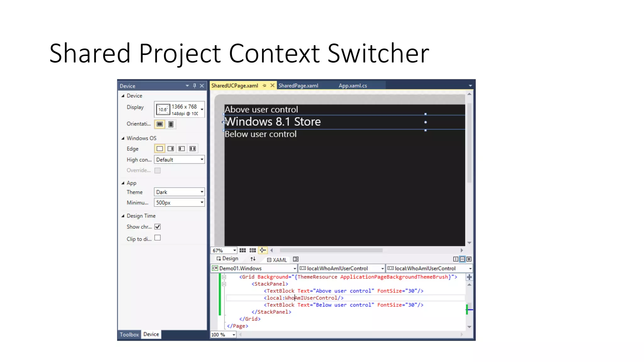This screenshot has width=644, height=362.
Task: Show the designer grid lines icon
Action: (242, 250)
